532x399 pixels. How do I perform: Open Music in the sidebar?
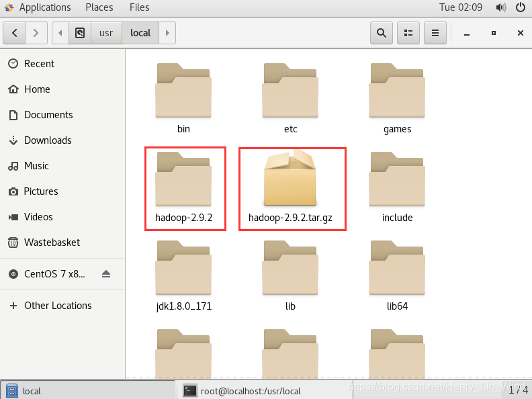click(x=62, y=166)
